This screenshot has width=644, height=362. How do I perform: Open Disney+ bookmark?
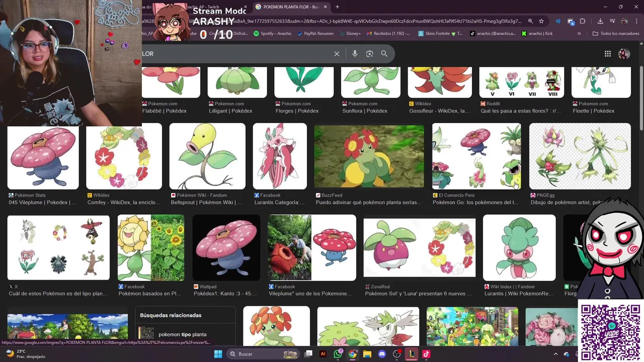(350, 34)
